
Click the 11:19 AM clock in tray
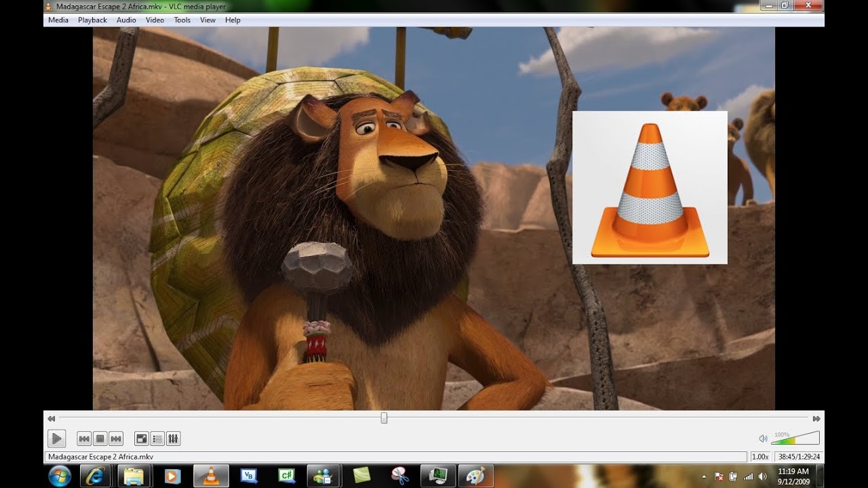(x=793, y=471)
